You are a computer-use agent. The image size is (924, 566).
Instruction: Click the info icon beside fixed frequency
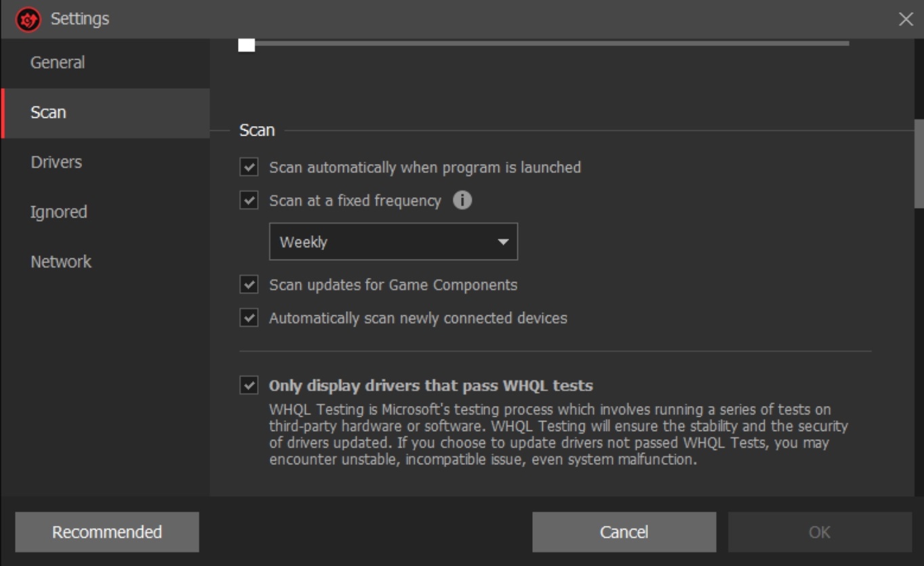click(x=462, y=201)
